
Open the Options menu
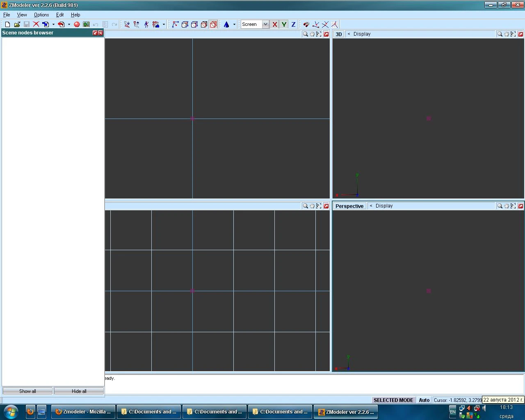point(41,14)
